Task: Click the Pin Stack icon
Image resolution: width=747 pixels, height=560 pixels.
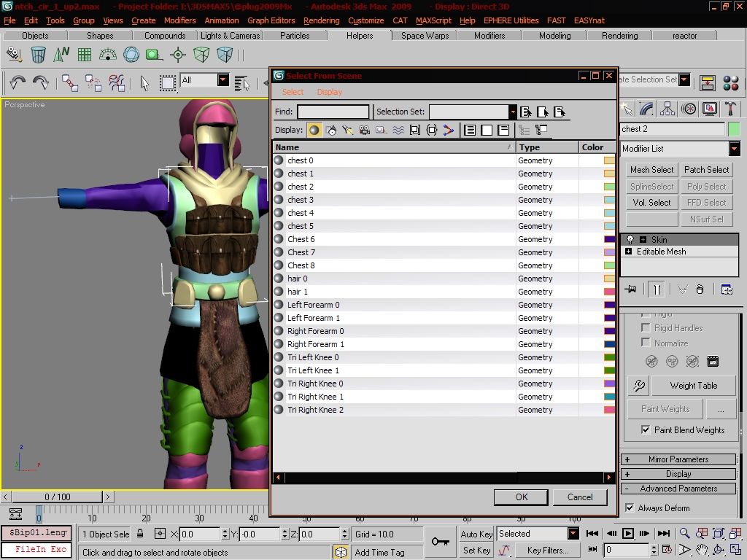Action: point(631,289)
